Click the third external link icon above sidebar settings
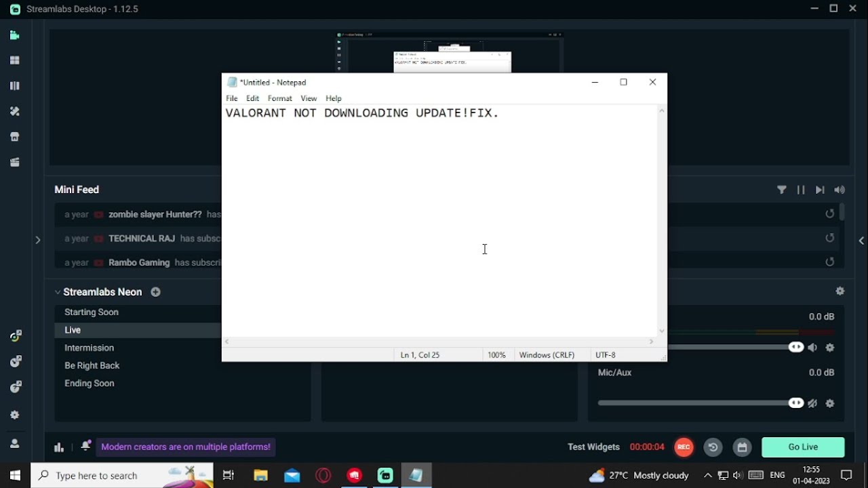868x488 pixels. pos(16,387)
